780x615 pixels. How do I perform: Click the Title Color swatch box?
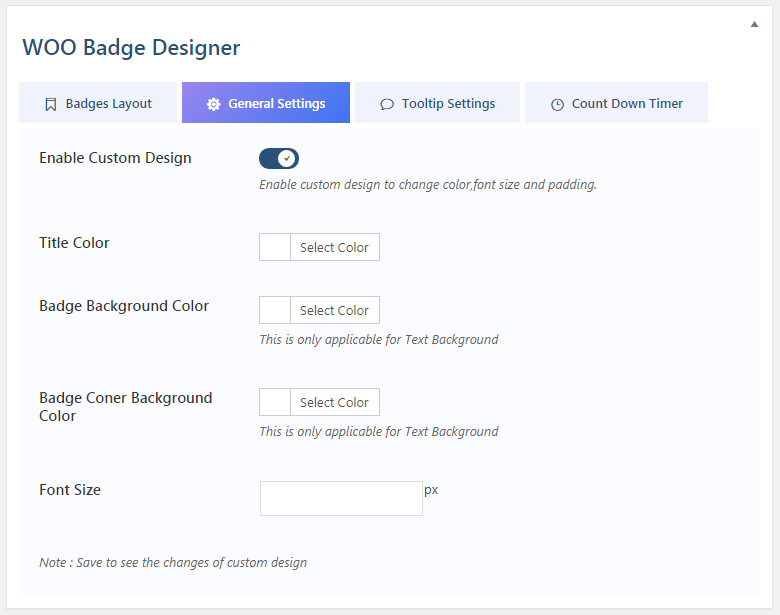tap(275, 247)
